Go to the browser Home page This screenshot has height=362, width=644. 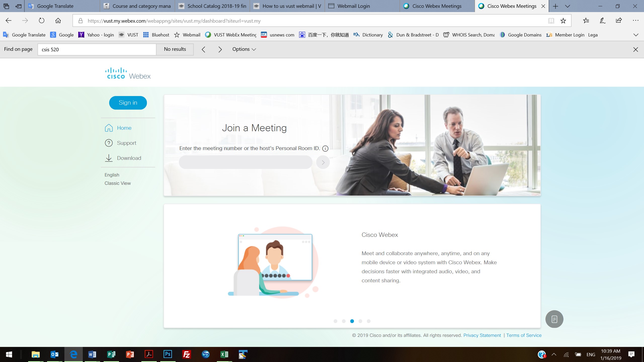coord(58,21)
